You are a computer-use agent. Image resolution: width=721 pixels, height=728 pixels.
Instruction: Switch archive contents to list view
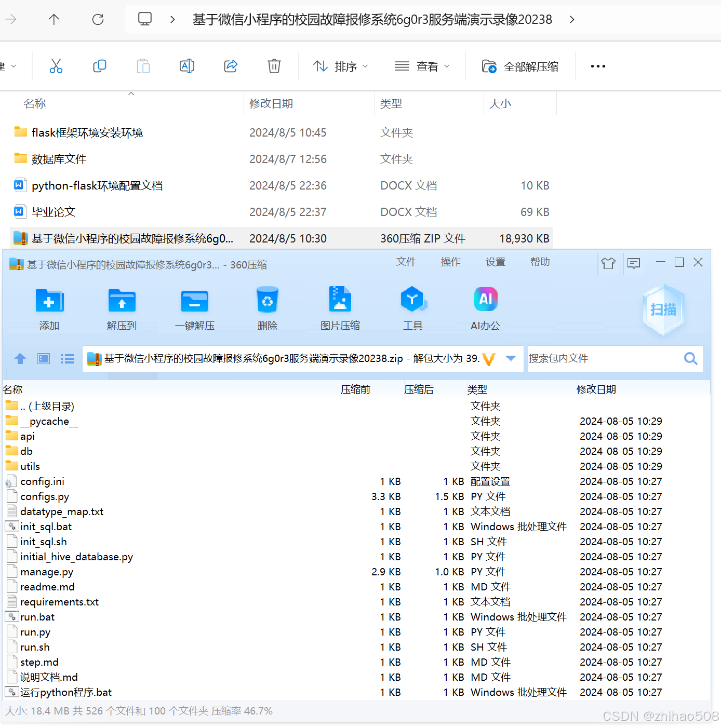pyautogui.click(x=68, y=358)
